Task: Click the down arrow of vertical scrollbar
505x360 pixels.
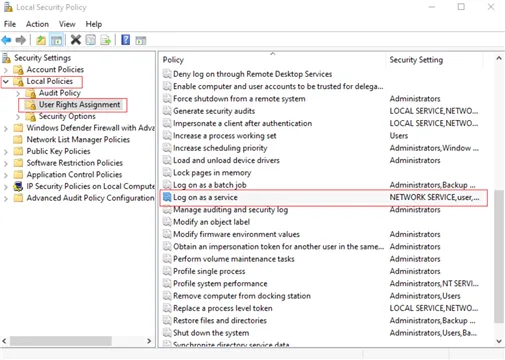Action: [x=499, y=341]
